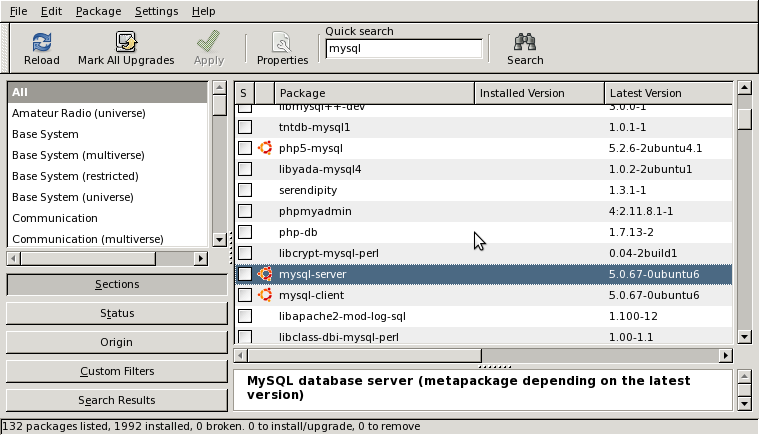Sort by Latest Version column header
This screenshot has height=435, width=759.
(x=668, y=93)
